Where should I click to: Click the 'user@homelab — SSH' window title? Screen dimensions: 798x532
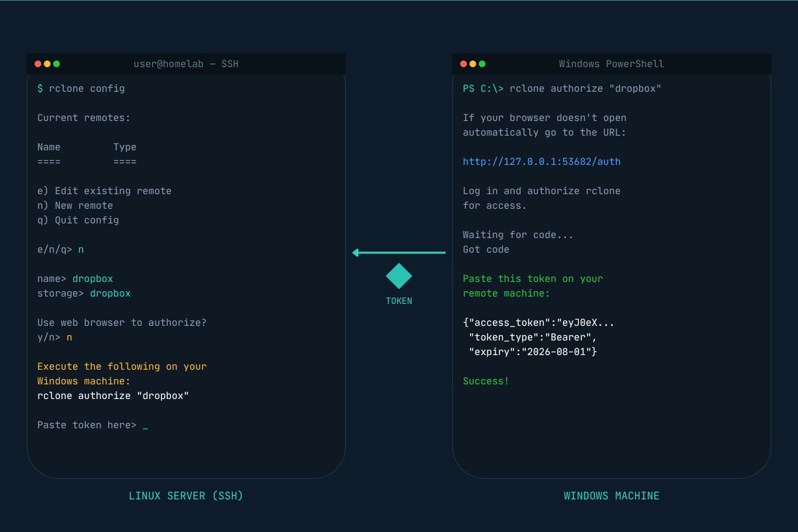click(186, 64)
